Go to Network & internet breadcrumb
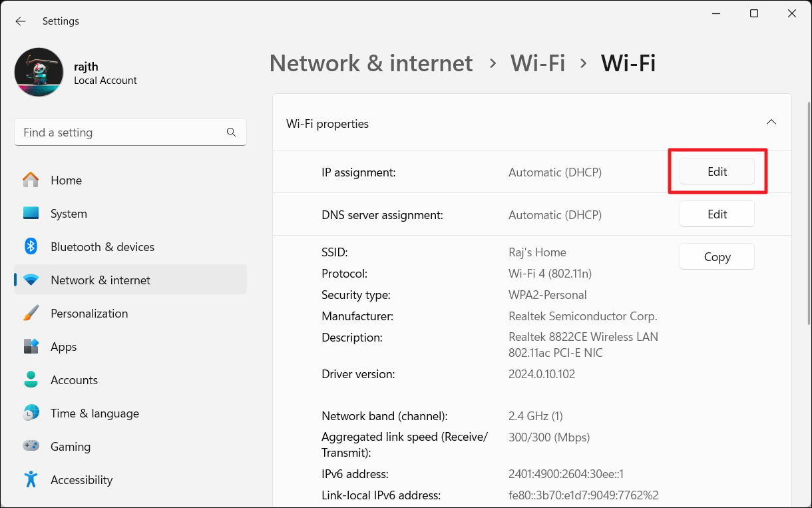The width and height of the screenshot is (812, 508). pos(371,63)
